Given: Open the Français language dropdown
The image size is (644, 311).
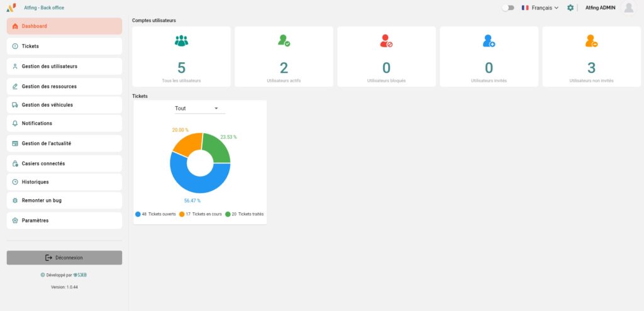Looking at the screenshot, I should 540,8.
